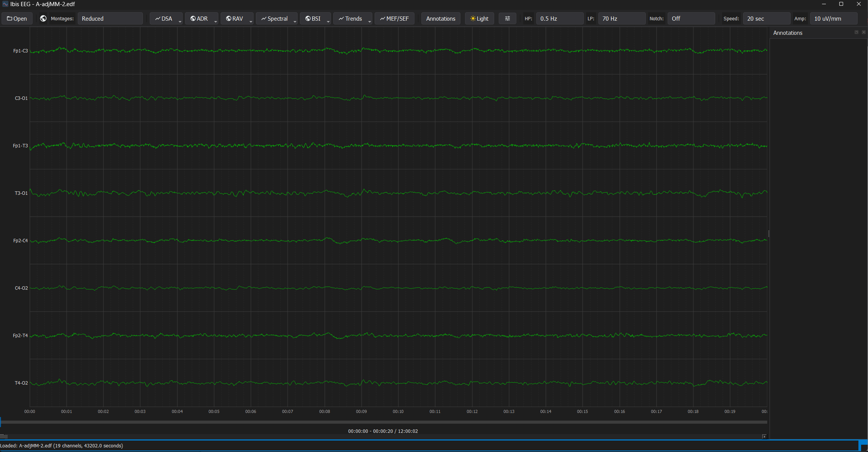Open an EEG file with the Open button
Image resolution: width=868 pixels, height=452 pixels.
(x=17, y=18)
